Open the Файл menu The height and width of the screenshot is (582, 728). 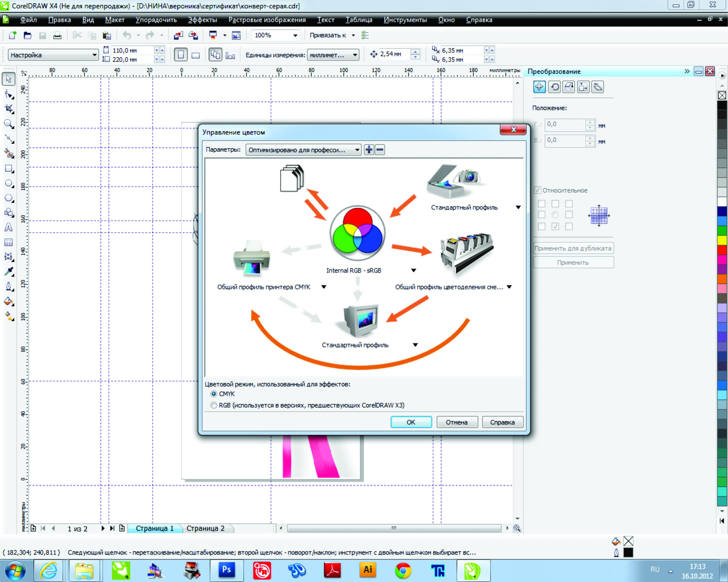coord(28,20)
